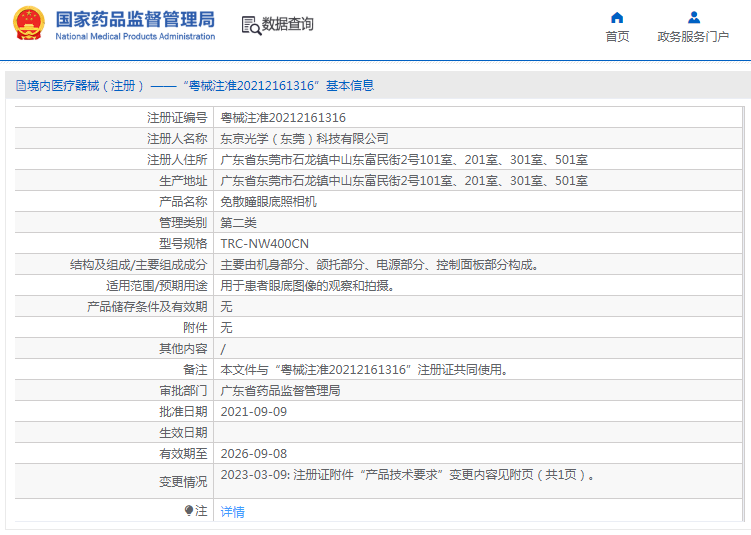Click 国家药品监督管理局 site title

(x=135, y=19)
